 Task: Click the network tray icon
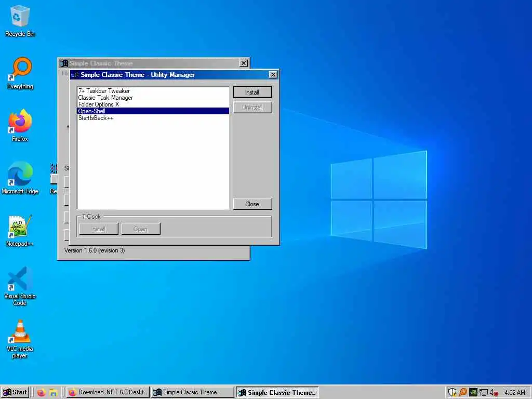[x=484, y=393]
